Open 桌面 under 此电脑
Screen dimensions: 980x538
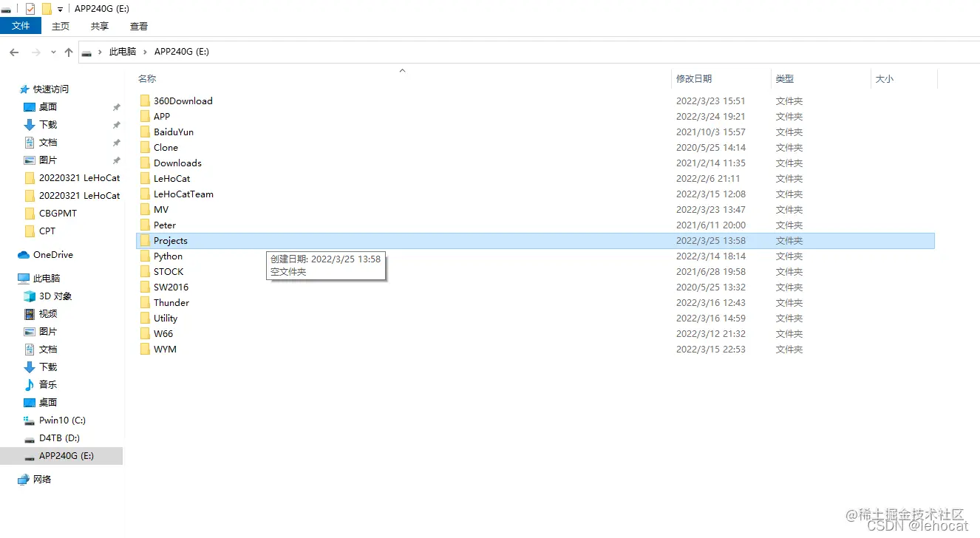click(x=48, y=402)
